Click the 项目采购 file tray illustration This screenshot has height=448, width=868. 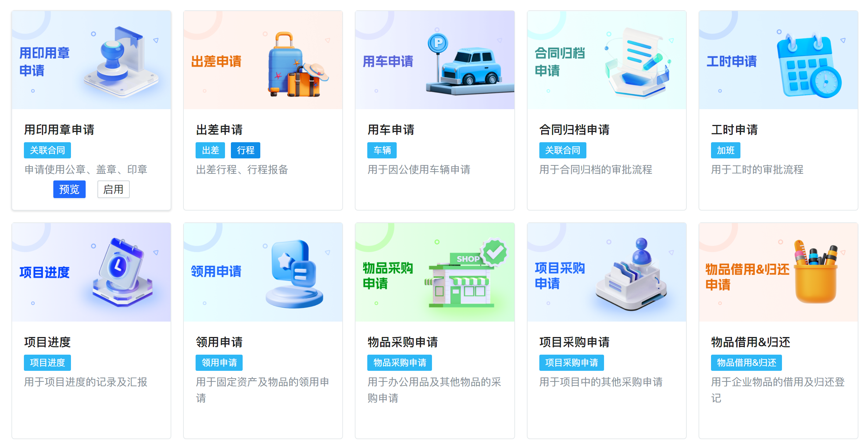click(631, 274)
